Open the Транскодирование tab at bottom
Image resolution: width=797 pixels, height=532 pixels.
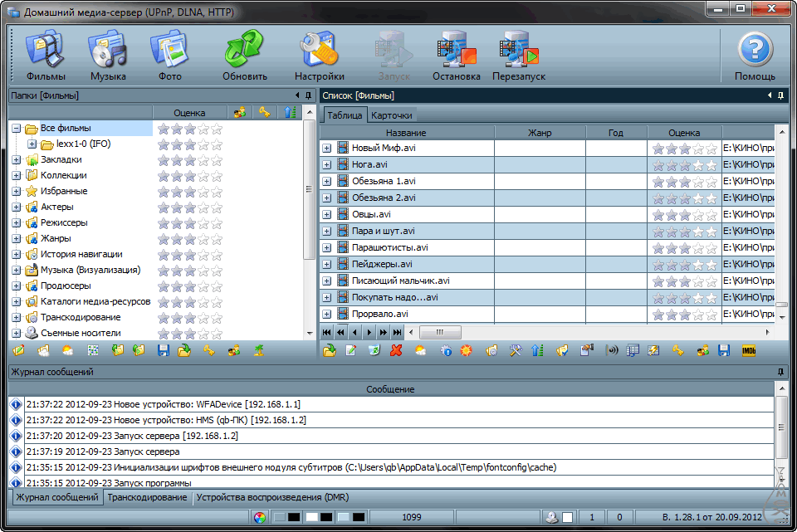tap(147, 498)
